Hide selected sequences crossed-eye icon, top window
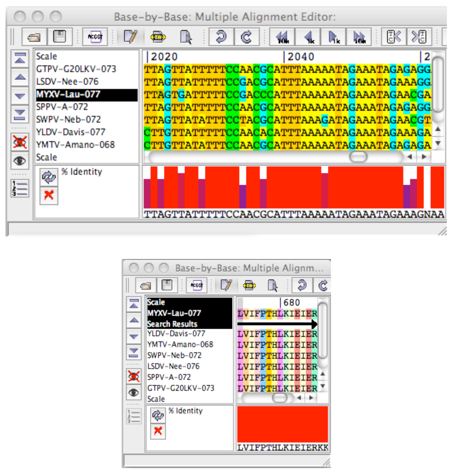This screenshot has height=476, width=453. point(20,142)
